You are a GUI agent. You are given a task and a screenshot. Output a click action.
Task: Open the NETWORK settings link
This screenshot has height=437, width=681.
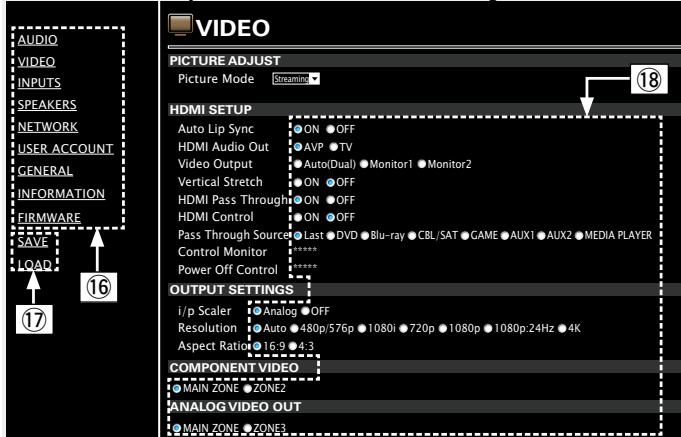pyautogui.click(x=48, y=126)
